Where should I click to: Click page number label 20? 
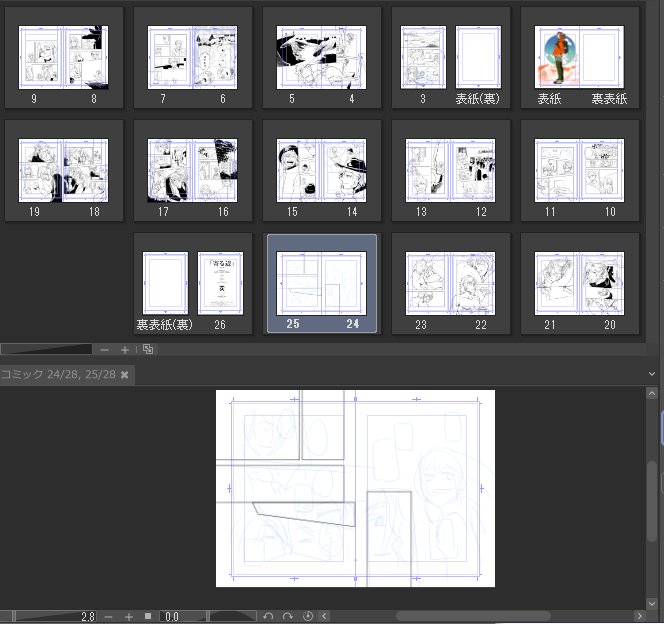coord(610,325)
